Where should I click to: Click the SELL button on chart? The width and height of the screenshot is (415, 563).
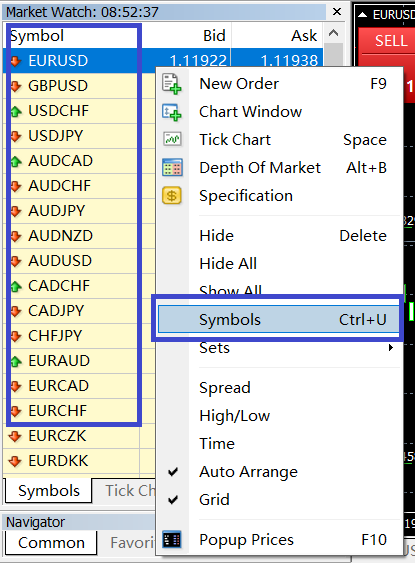pos(388,41)
